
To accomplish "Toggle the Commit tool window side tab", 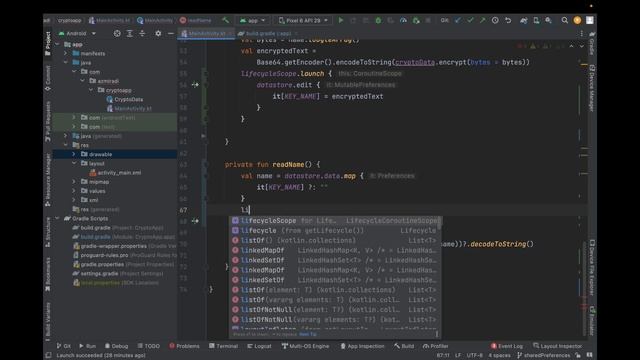I will tap(48, 78).
